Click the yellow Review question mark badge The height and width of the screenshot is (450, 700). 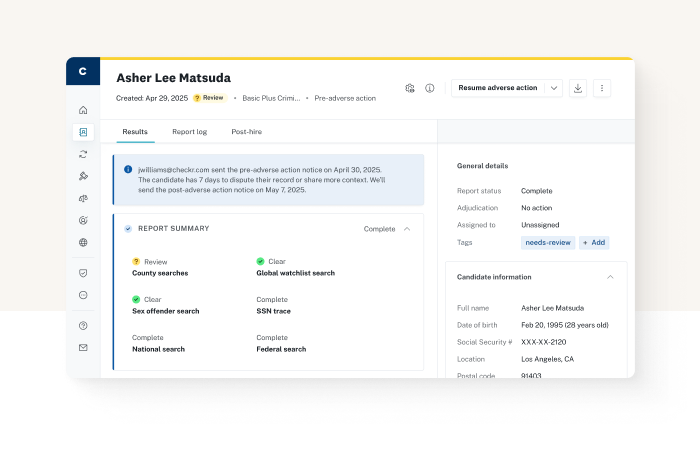click(210, 98)
